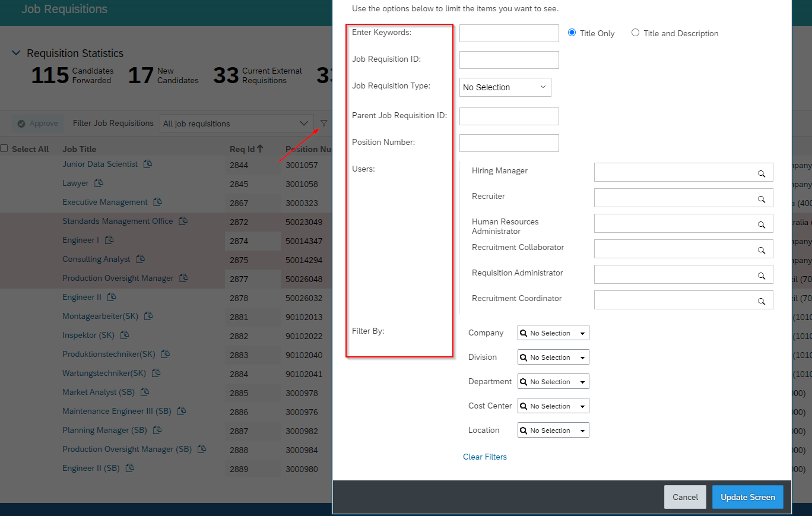
Task: Open the All job requisitions dropdown
Action: click(237, 124)
